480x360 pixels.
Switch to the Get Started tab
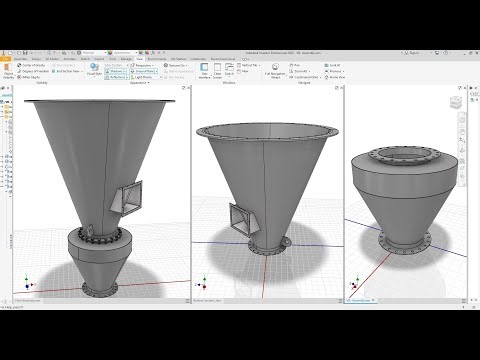(x=178, y=59)
